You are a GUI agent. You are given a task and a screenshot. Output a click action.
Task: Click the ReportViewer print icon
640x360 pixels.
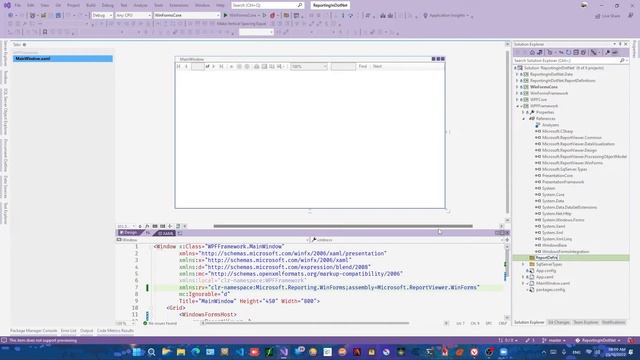click(x=256, y=66)
